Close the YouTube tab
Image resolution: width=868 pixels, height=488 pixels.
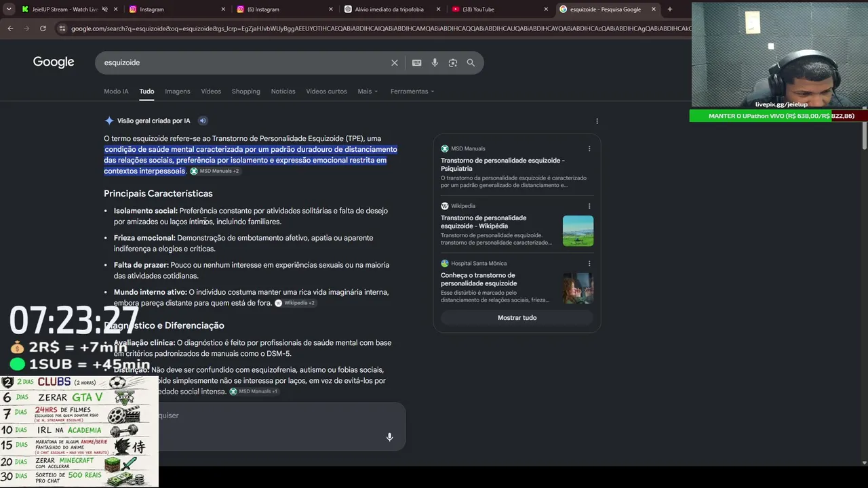point(546,9)
